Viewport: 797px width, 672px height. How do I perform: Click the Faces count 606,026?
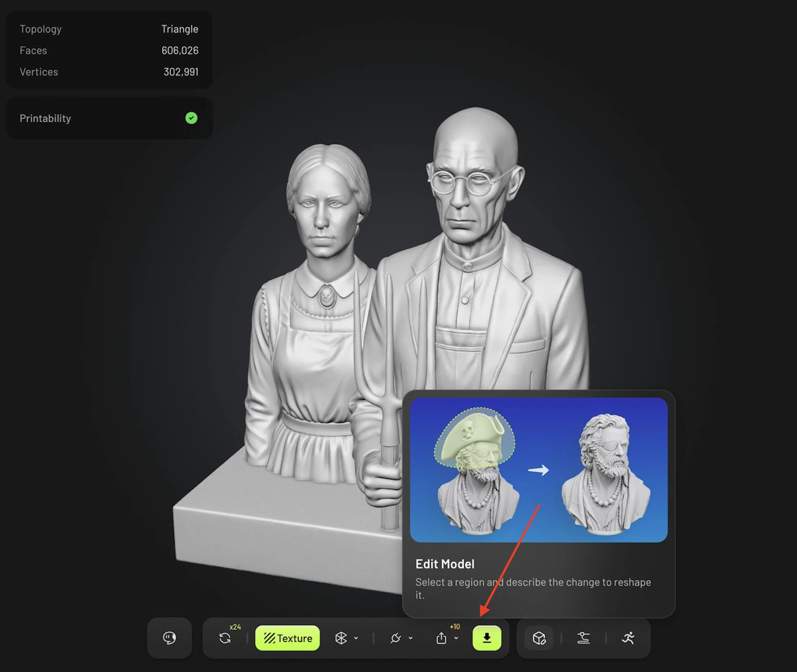pyautogui.click(x=180, y=50)
